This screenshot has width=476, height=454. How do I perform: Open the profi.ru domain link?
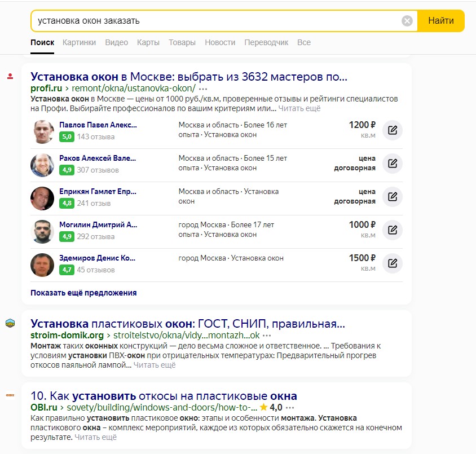point(46,89)
